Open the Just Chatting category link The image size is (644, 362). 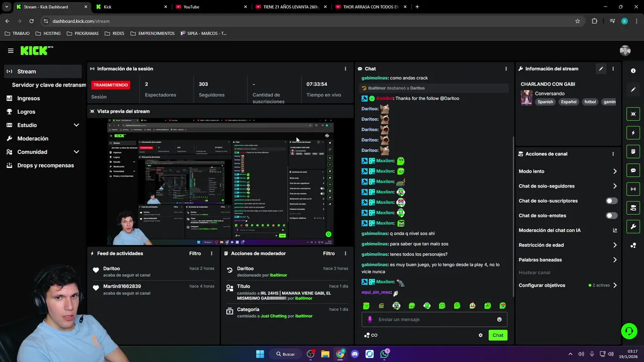(x=273, y=316)
